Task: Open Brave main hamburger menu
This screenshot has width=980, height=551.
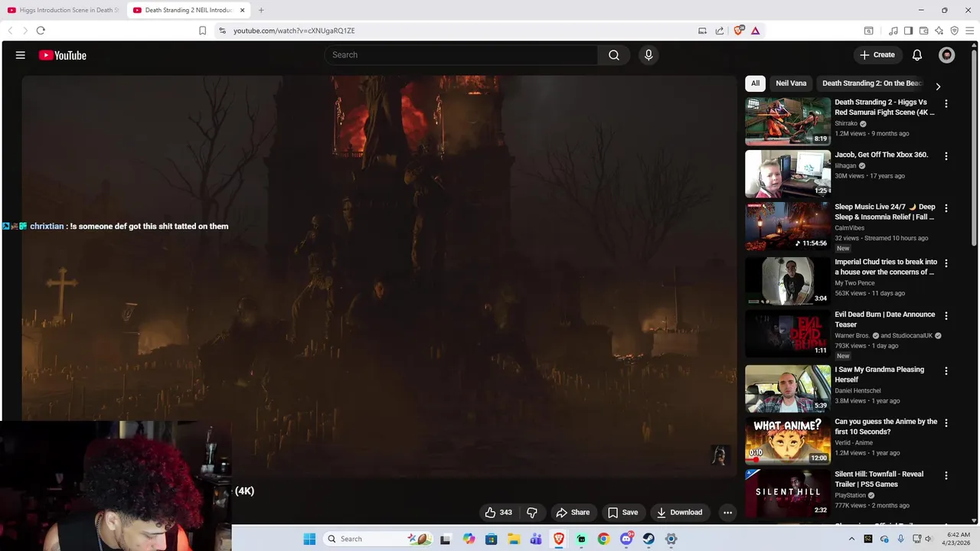Action: 970,31
